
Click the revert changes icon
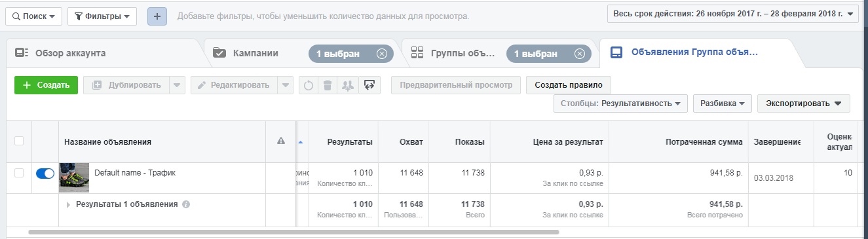click(x=309, y=85)
